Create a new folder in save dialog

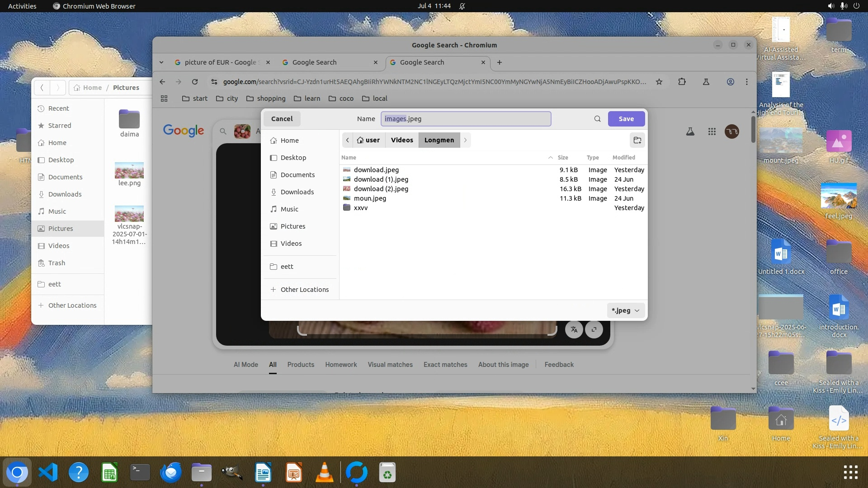tap(637, 140)
